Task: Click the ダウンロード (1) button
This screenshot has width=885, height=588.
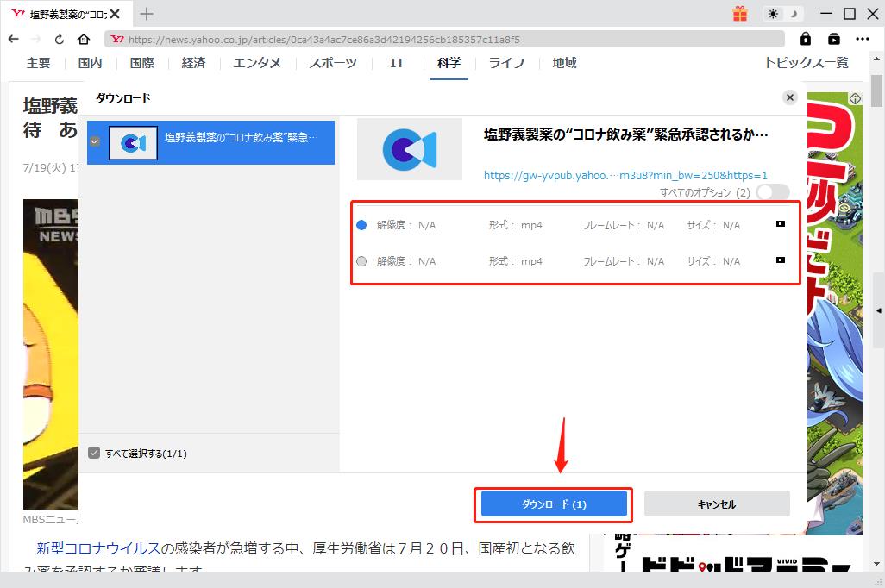Action: 554,504
